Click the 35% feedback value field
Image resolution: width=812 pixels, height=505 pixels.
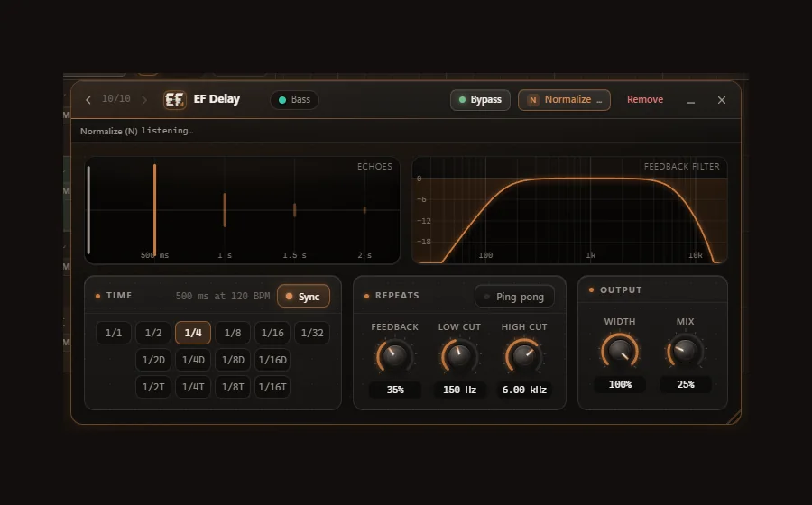tap(395, 390)
